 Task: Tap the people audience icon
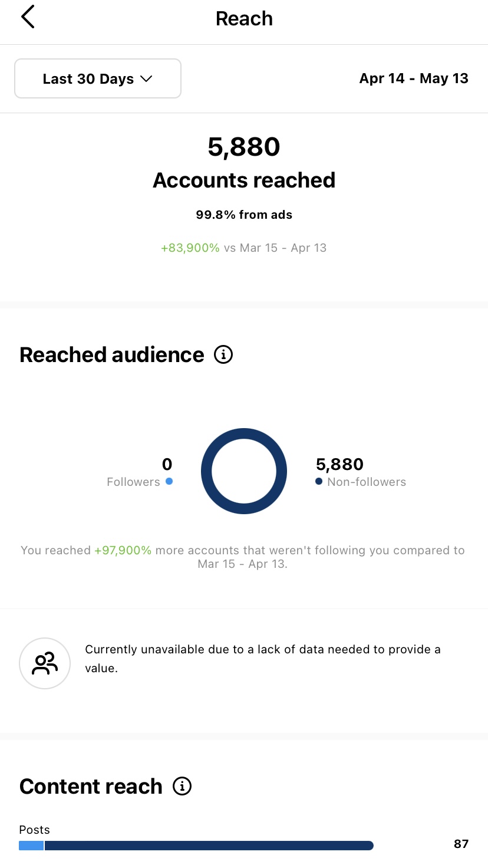tap(45, 663)
